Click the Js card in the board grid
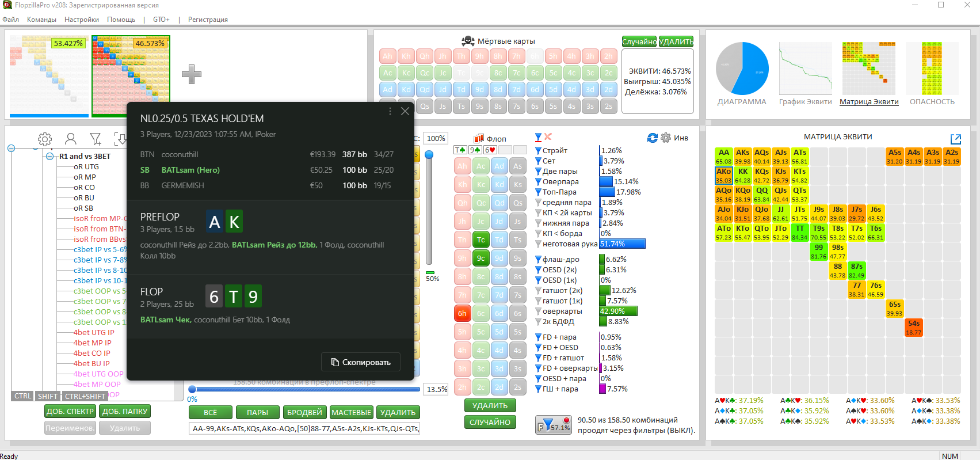 pyautogui.click(x=518, y=221)
